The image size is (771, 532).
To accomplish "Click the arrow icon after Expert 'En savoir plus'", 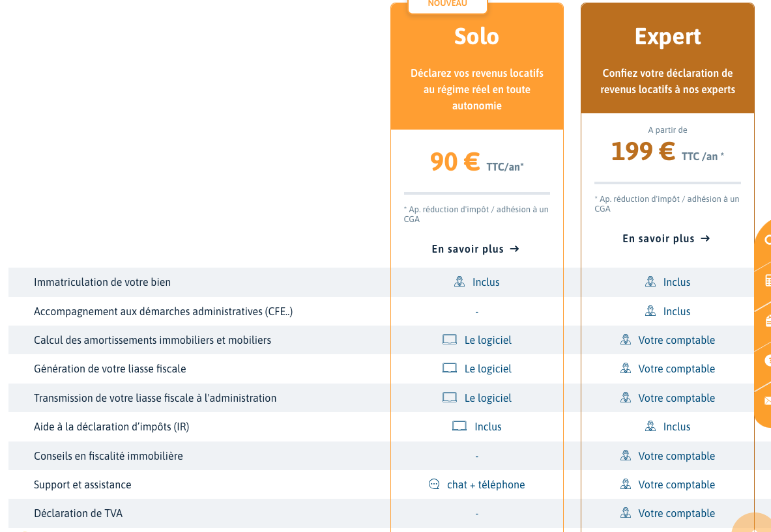I will coord(705,238).
